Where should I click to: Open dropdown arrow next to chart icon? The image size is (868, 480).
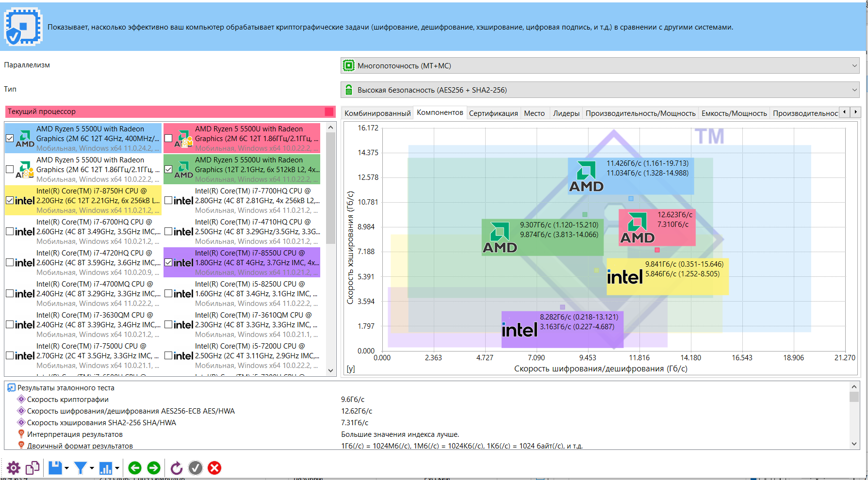(117, 468)
